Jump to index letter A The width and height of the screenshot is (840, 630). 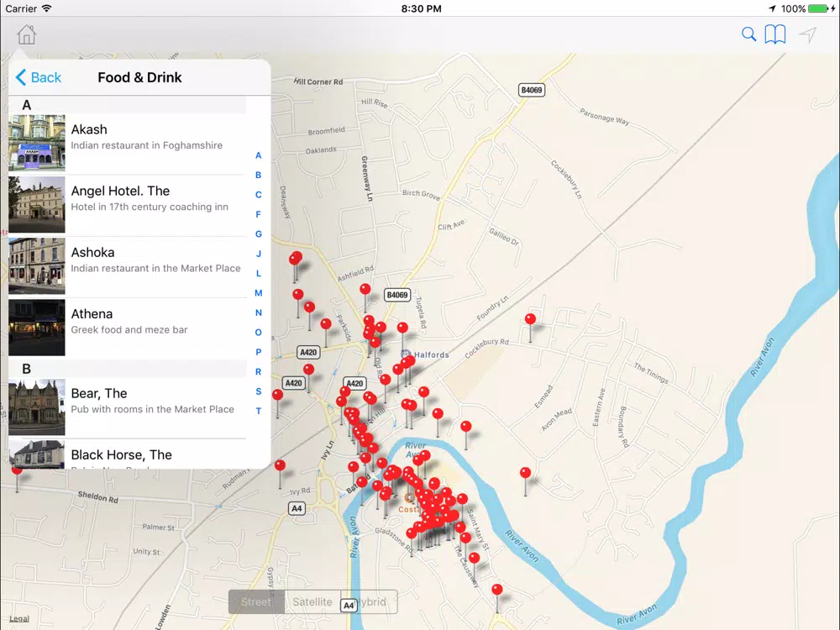(x=258, y=155)
